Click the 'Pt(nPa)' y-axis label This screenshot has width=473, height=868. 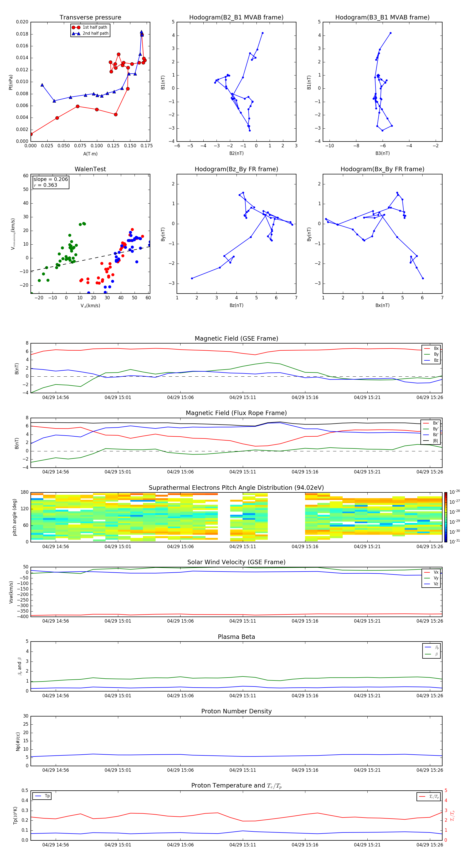point(11,82)
